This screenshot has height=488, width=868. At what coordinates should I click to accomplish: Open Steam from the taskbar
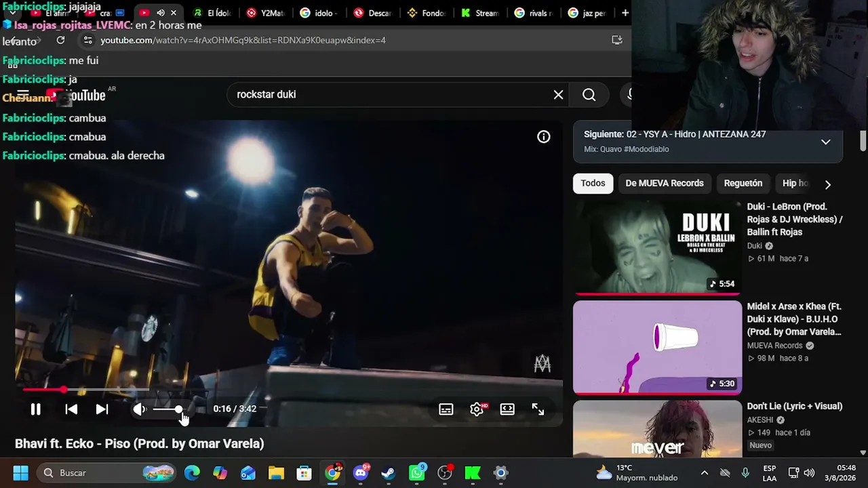point(389,473)
